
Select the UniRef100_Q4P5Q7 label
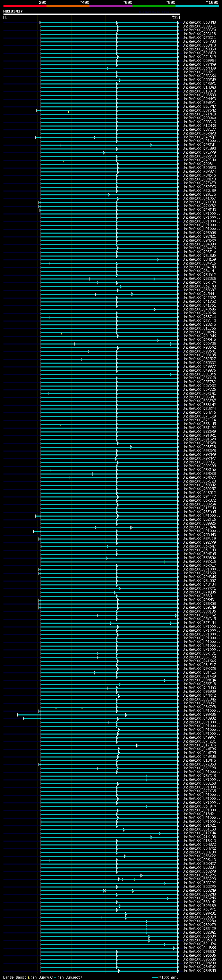pyautogui.click(x=199, y=137)
